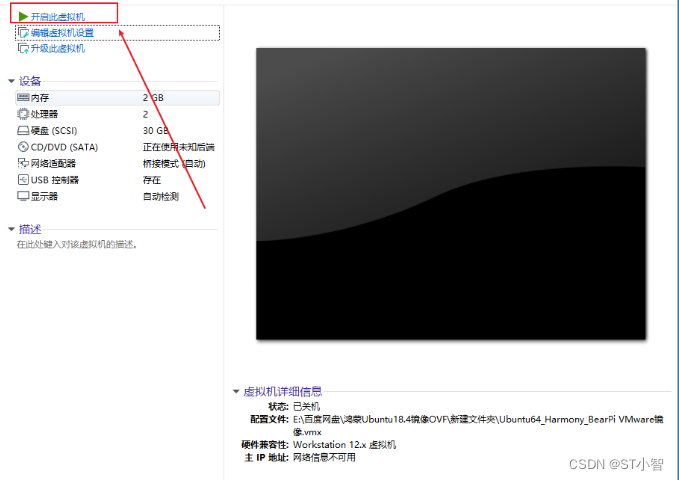Click the USB 控制器 icon
The image size is (679, 480).
tap(23, 180)
